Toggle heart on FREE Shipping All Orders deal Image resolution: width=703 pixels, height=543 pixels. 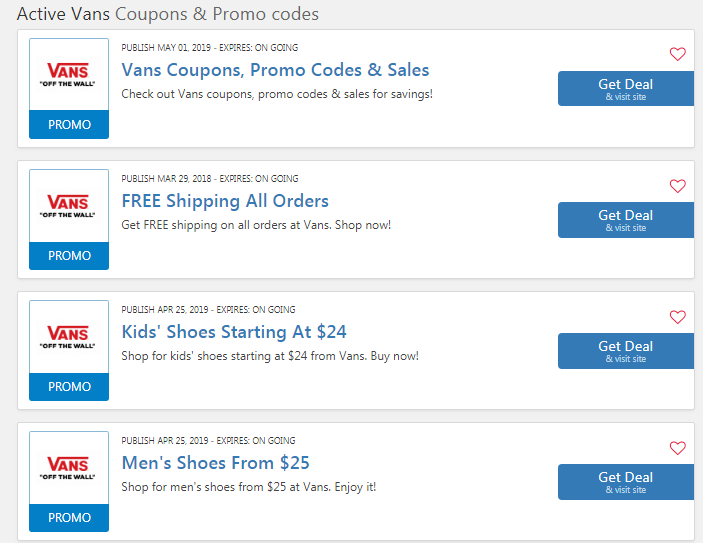click(x=677, y=186)
